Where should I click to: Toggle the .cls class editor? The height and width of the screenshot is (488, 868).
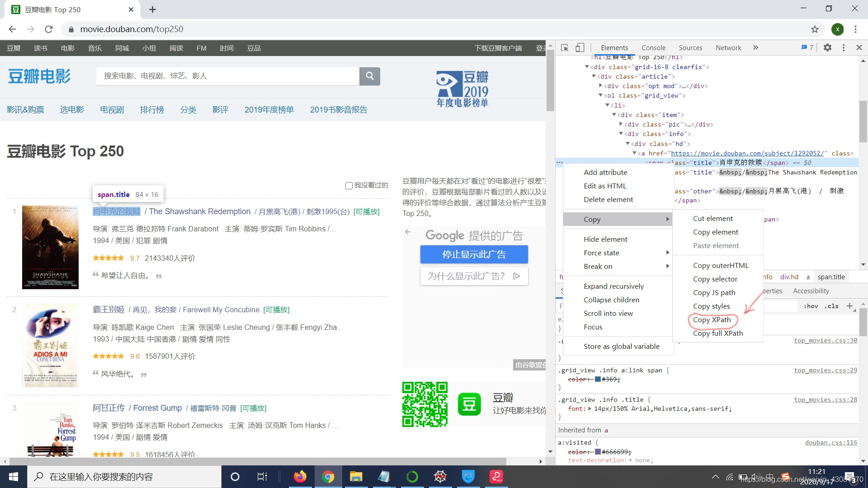click(831, 306)
